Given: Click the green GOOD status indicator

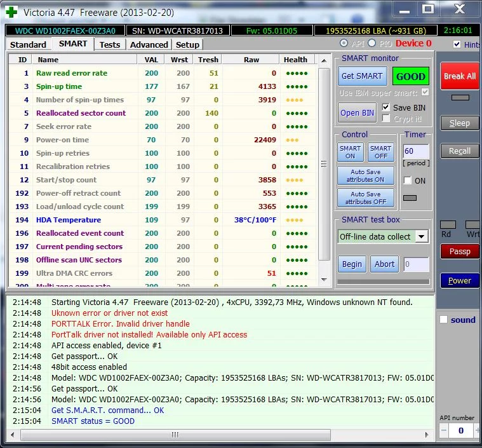Looking at the screenshot, I should tap(410, 76).
